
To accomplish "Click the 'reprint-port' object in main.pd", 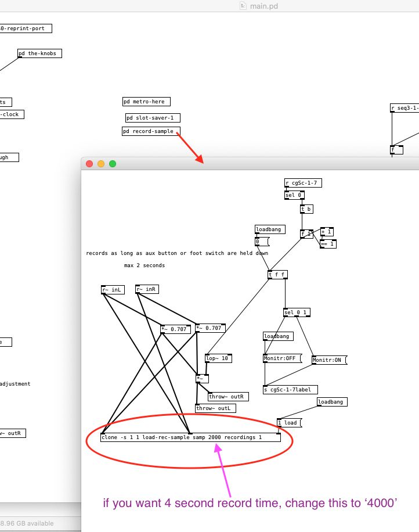I will [x=26, y=28].
